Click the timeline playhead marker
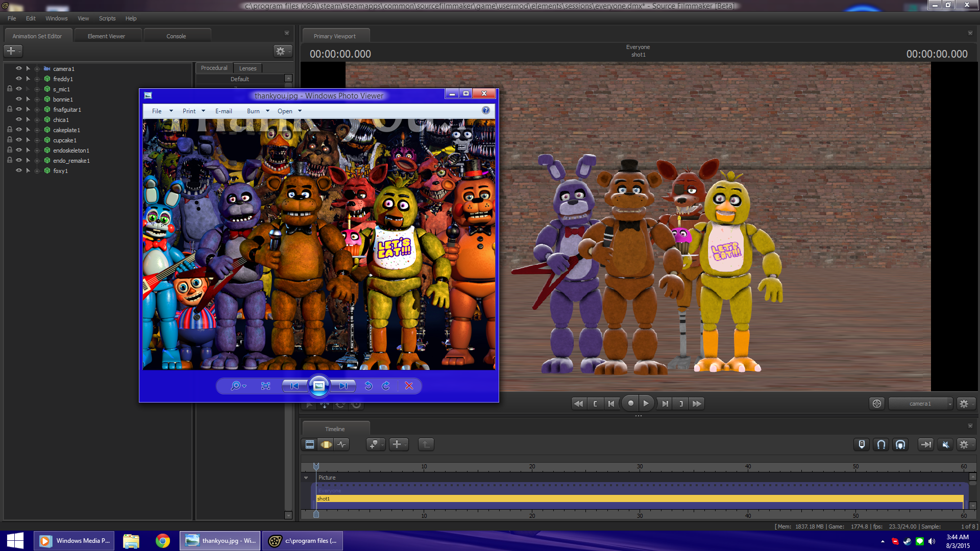The image size is (980, 551). pyautogui.click(x=316, y=466)
